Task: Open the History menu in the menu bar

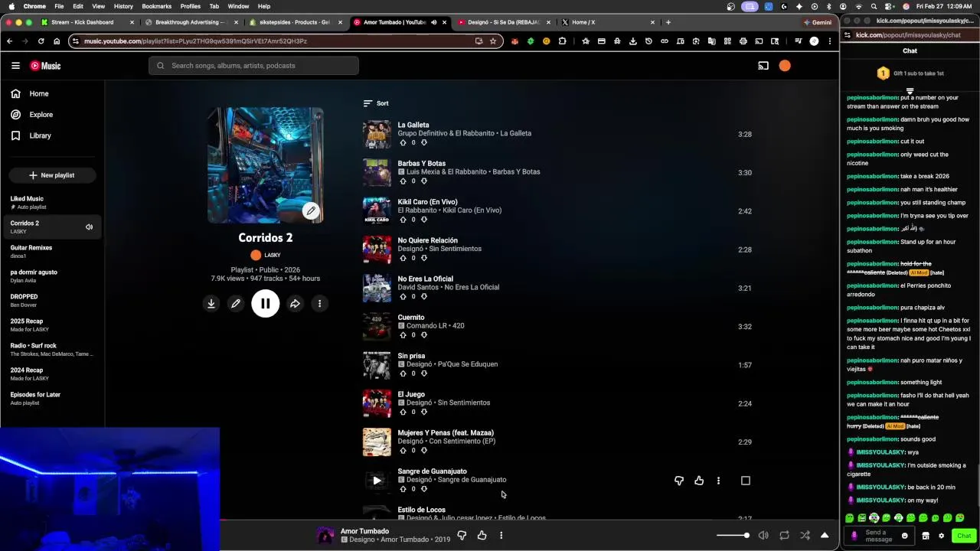Action: (123, 6)
